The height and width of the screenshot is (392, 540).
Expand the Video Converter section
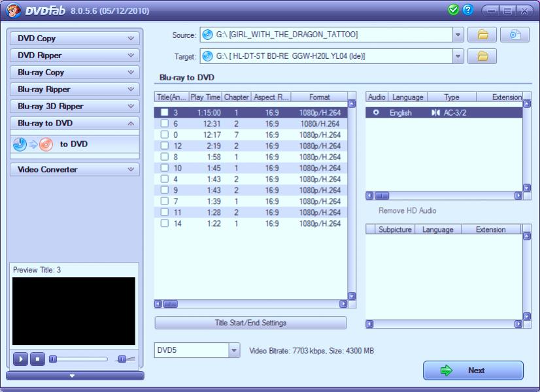point(75,169)
